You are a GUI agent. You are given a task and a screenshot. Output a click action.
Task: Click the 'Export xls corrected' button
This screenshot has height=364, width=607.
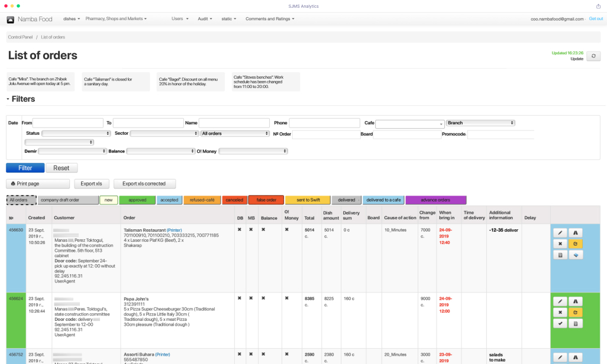click(x=144, y=183)
